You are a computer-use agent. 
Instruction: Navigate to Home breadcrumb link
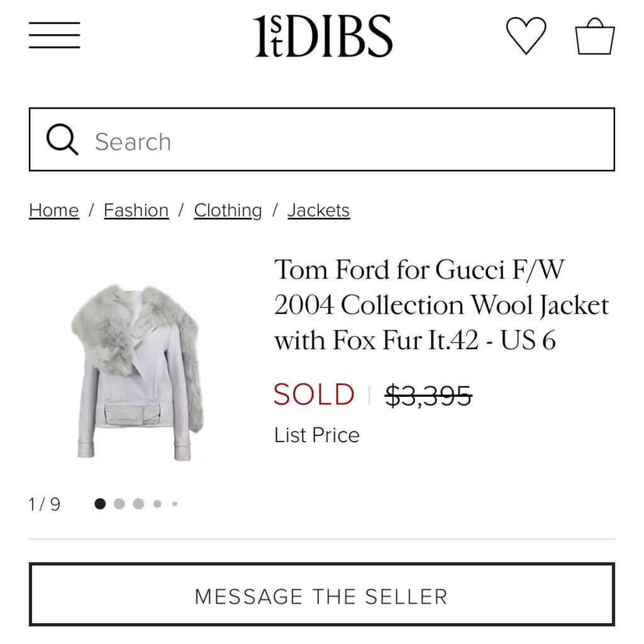(54, 210)
